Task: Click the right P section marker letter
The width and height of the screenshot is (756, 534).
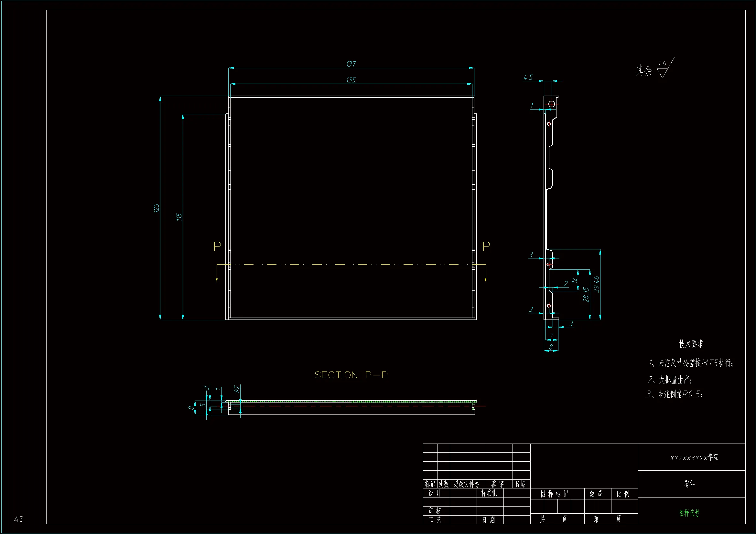Action: pos(486,246)
